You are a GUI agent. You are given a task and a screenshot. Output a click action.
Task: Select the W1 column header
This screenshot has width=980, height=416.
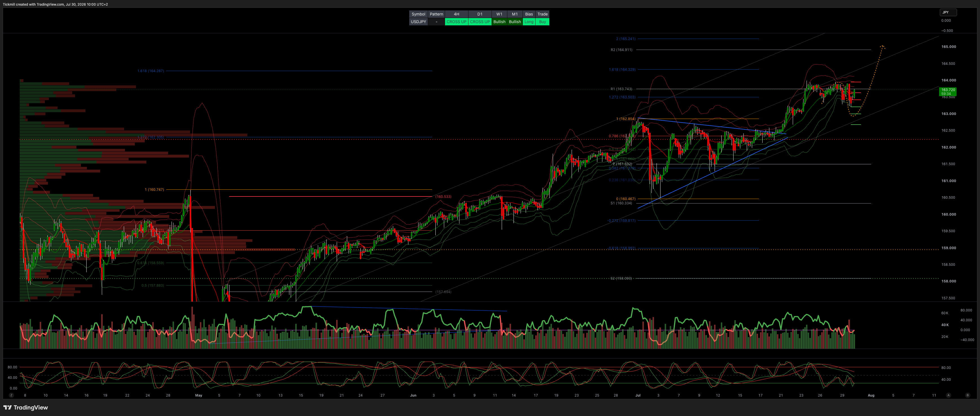click(499, 14)
